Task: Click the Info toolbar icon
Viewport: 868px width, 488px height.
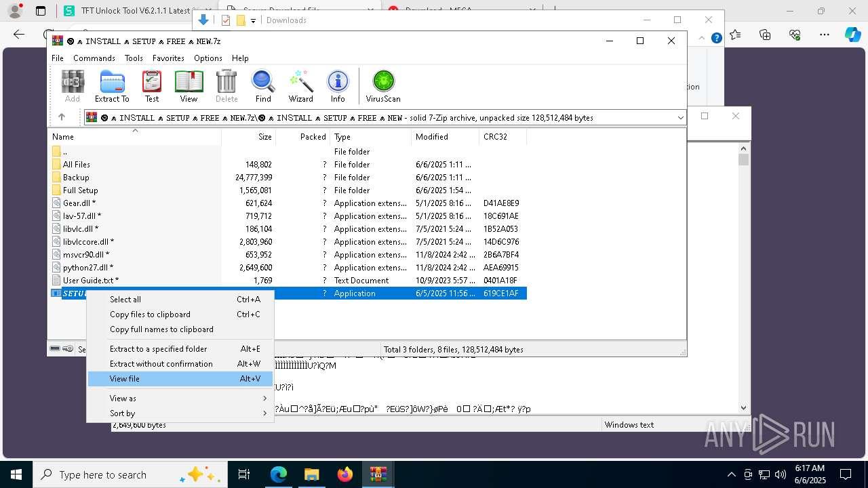Action: pyautogui.click(x=338, y=86)
